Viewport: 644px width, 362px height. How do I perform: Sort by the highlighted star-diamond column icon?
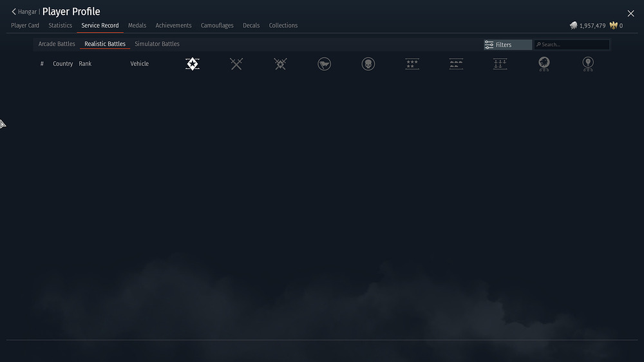pos(192,64)
